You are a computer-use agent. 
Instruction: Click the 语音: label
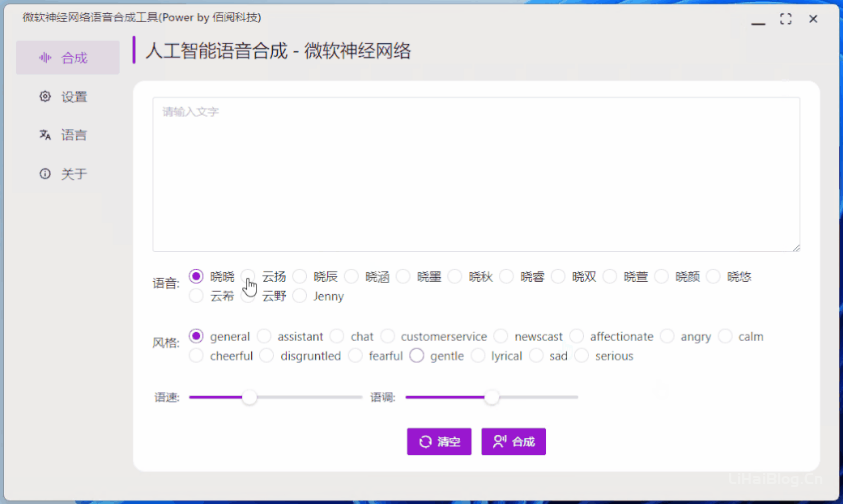click(x=166, y=283)
